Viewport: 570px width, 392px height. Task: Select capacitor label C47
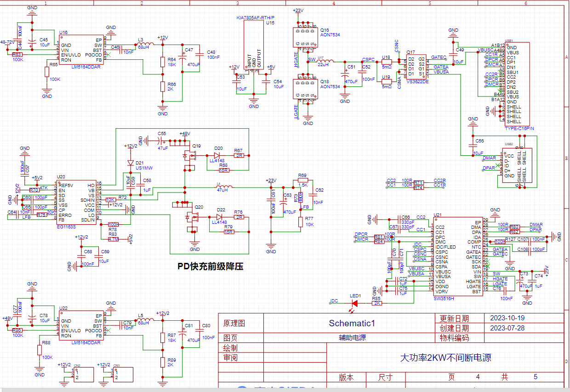coord(189,50)
